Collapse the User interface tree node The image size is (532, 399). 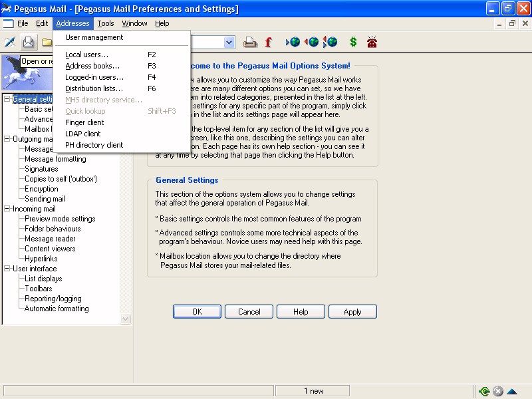coord(7,268)
